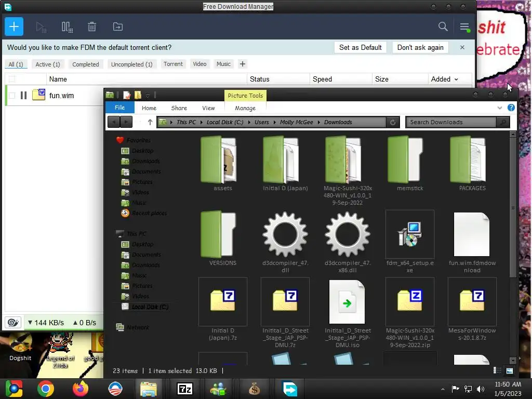Select the Active (1) filter tab
Screen dimensions: 532x399
click(x=47, y=64)
